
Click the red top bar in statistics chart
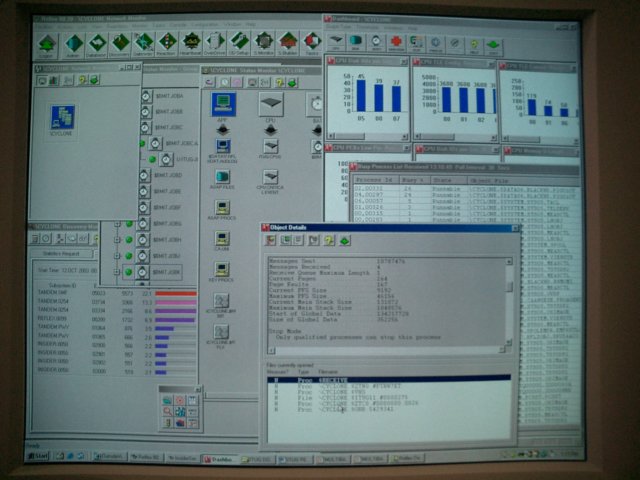pyautogui.click(x=177, y=293)
